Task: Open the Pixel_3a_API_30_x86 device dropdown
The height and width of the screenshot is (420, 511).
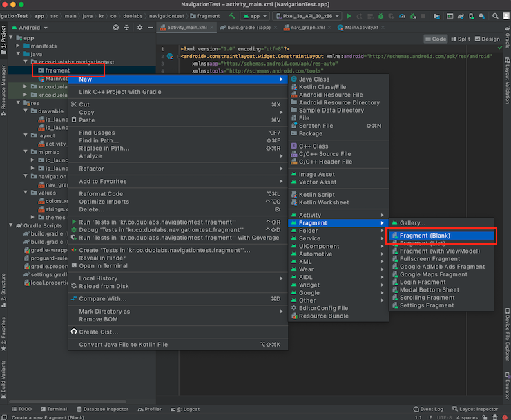Action: coord(307,16)
